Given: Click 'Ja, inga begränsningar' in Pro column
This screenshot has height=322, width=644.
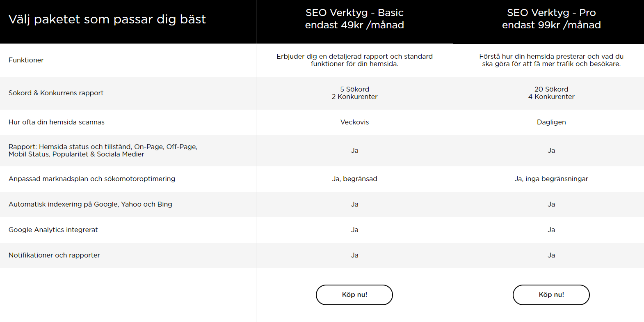Looking at the screenshot, I should [551, 179].
